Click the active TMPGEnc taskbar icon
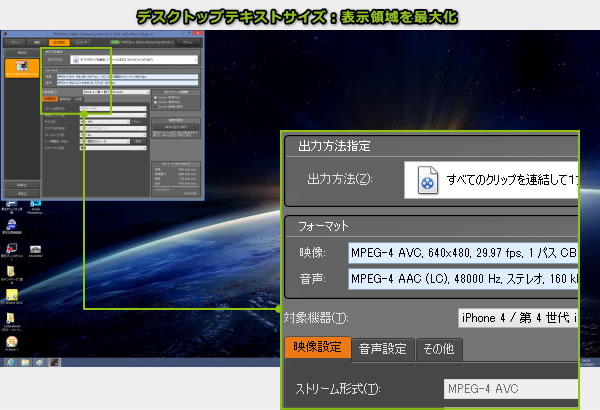 point(54,362)
